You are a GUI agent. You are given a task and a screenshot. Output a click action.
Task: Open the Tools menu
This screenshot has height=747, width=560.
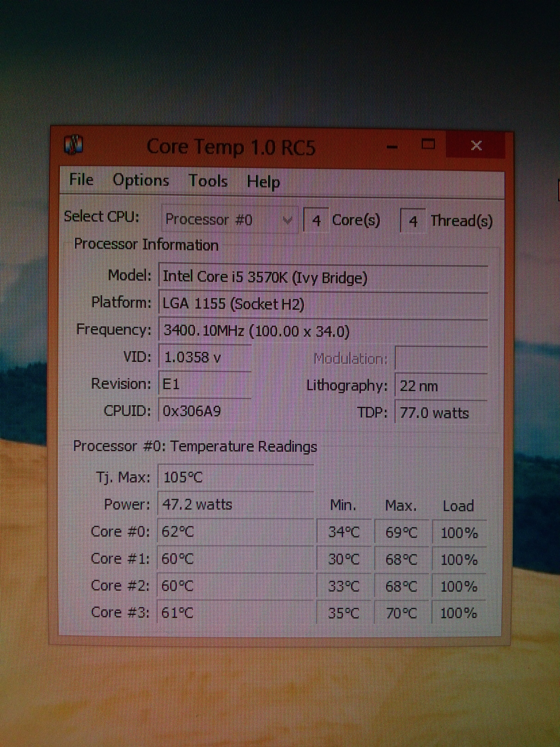[208, 181]
